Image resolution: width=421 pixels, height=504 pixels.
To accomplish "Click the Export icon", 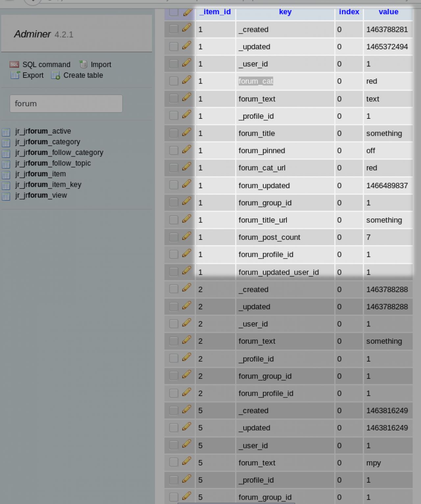I will (15, 75).
